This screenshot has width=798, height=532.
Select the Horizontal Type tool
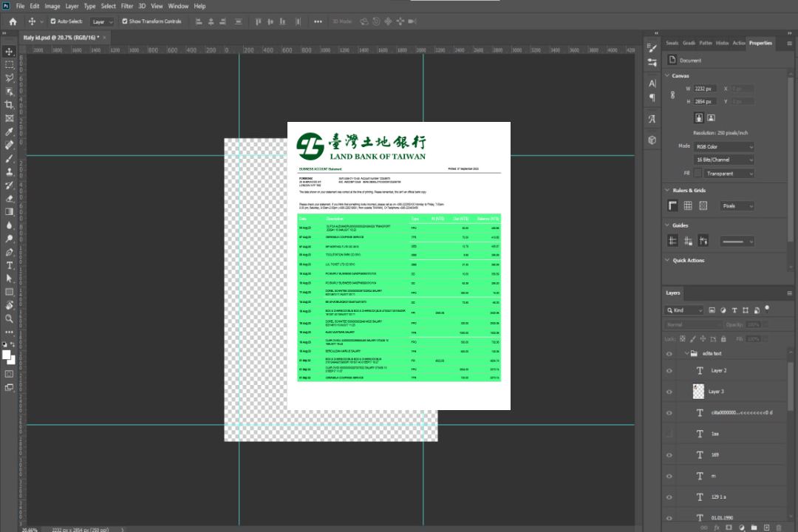pyautogui.click(x=10, y=265)
